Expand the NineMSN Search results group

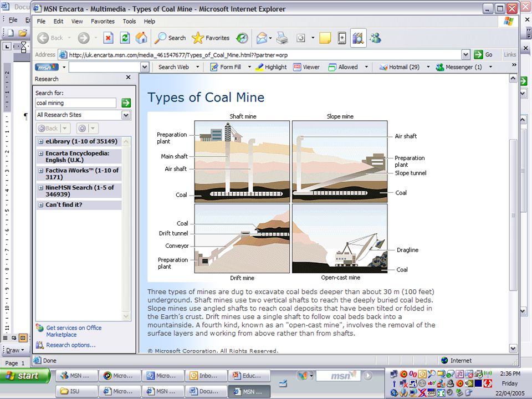40,188
